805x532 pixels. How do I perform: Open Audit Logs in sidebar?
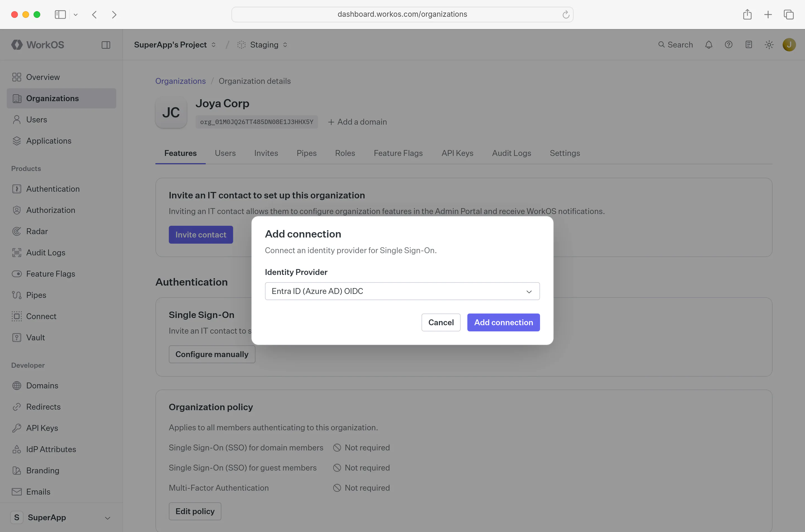61,252
